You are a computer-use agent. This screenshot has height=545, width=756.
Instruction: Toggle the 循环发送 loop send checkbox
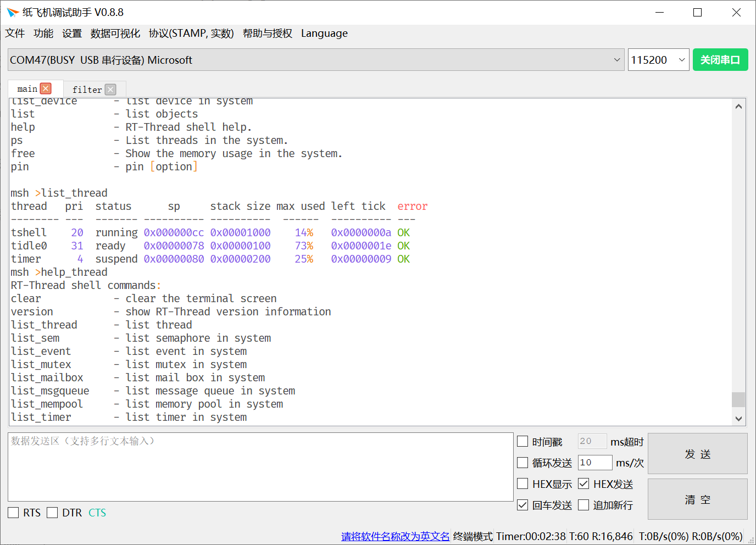522,463
